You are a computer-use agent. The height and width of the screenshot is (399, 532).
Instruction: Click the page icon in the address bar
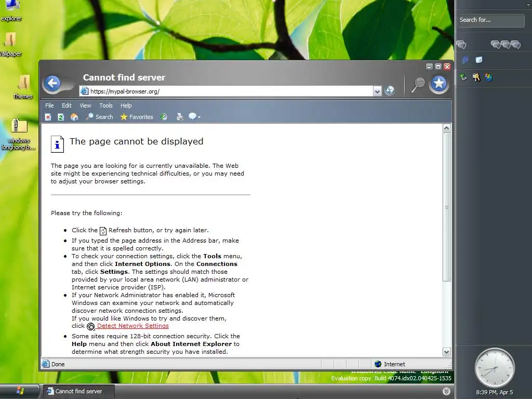tap(85, 91)
